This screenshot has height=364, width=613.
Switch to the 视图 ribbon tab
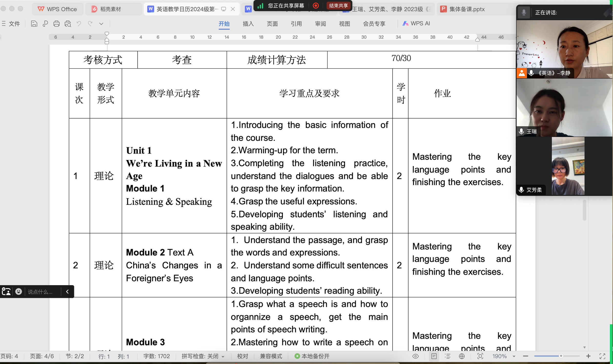pos(344,24)
